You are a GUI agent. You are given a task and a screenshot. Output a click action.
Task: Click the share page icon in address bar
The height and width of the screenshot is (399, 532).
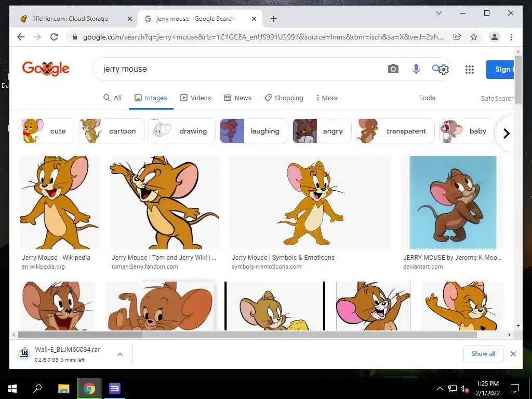coord(457,37)
